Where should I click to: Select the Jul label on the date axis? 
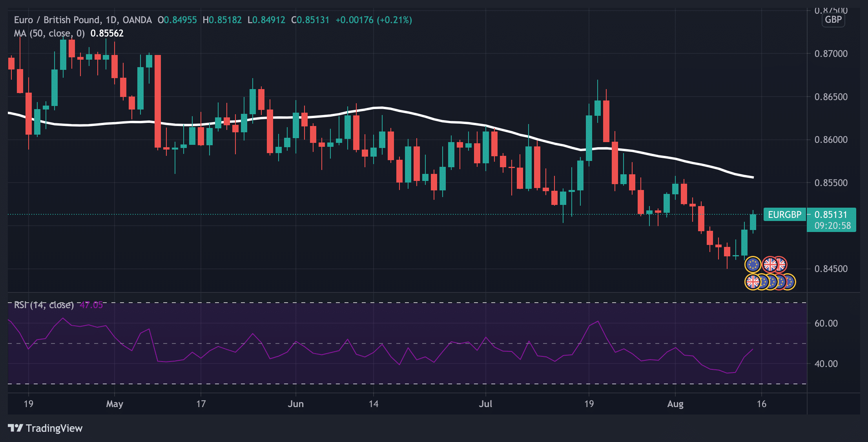[486, 404]
